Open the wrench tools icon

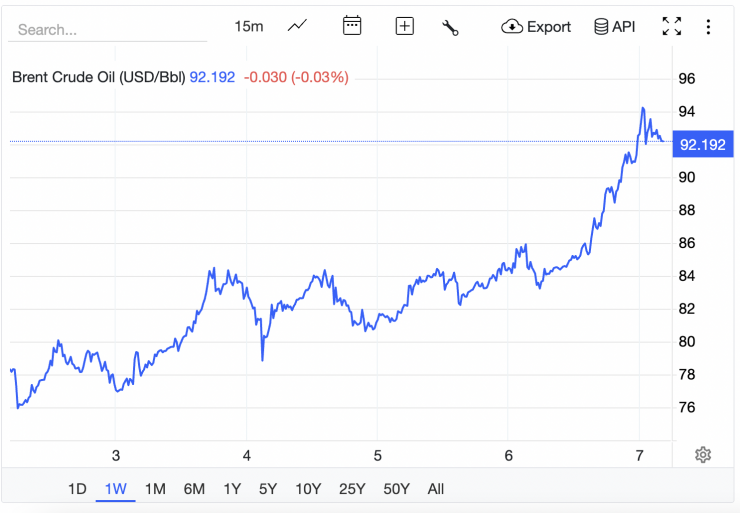[450, 27]
